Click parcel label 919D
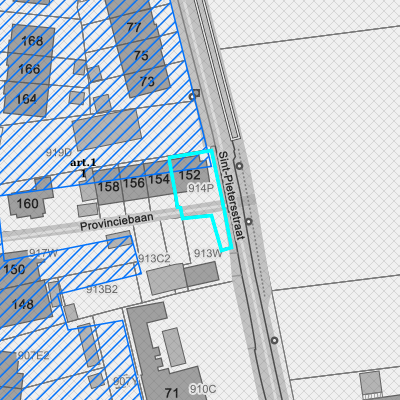Screen dimensions: 400x400 coord(59,153)
